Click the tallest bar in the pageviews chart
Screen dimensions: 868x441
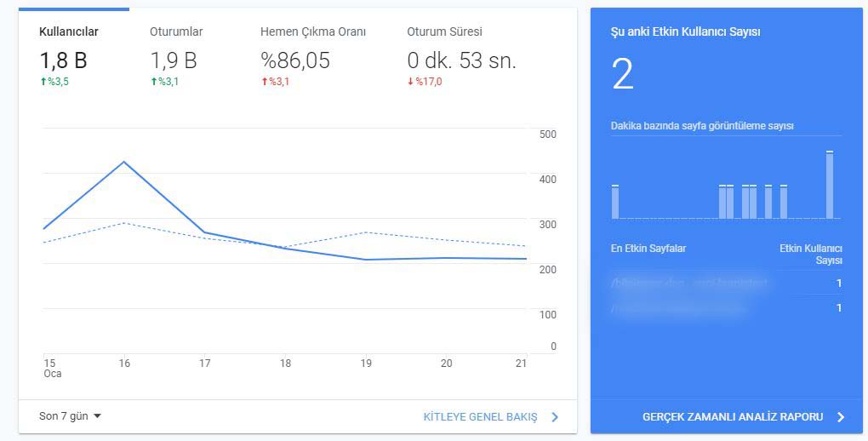pyautogui.click(x=829, y=185)
